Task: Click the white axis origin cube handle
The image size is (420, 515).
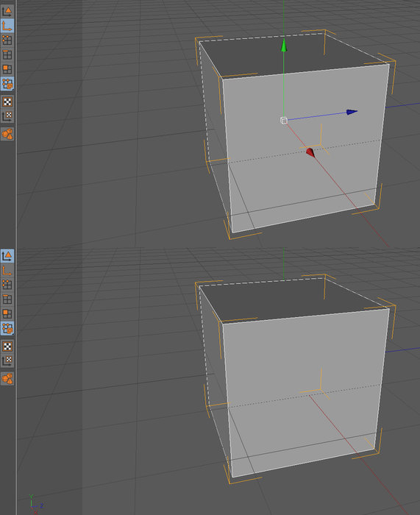Action: (284, 121)
